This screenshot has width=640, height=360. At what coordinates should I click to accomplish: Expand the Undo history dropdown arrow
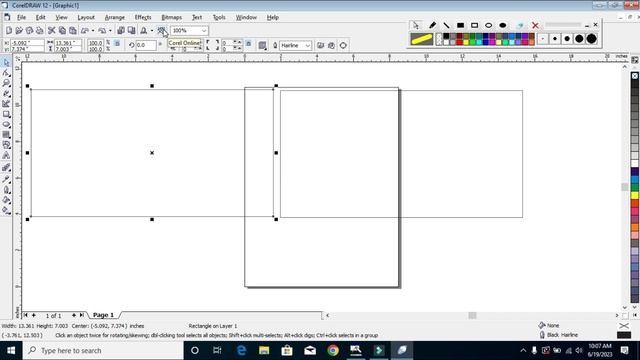click(x=93, y=31)
